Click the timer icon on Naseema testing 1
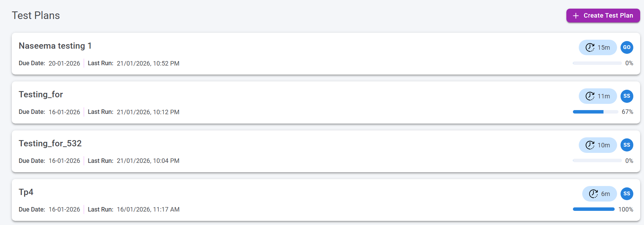This screenshot has width=644, height=225. pos(590,48)
